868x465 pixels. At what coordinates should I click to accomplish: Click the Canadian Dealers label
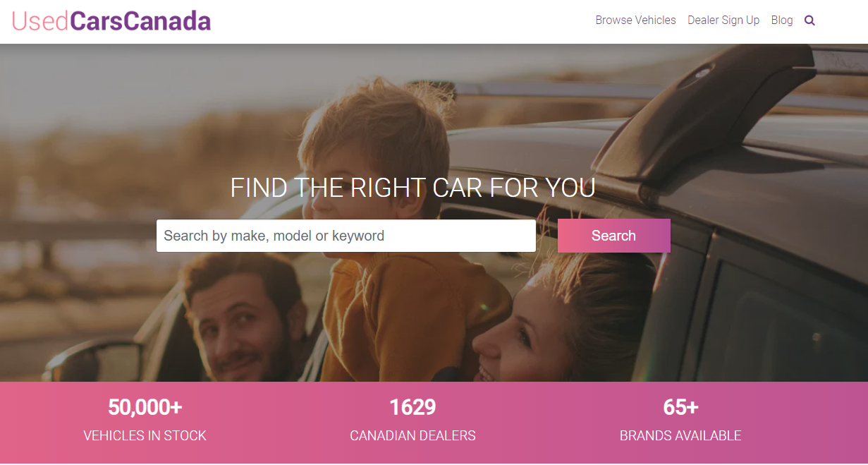[x=412, y=436]
